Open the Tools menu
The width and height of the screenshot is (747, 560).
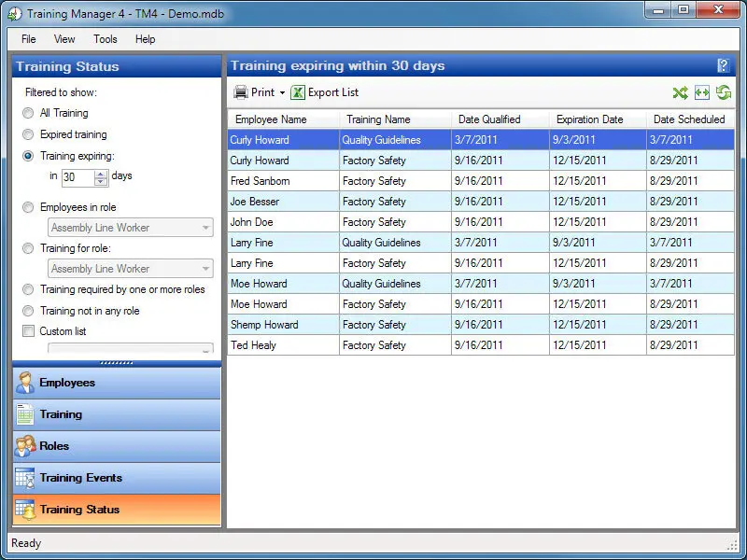click(x=106, y=39)
